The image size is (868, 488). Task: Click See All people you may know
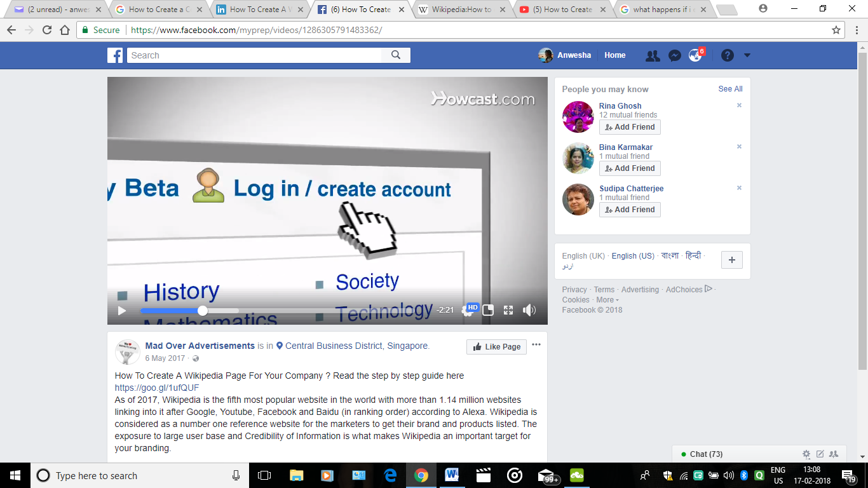[730, 89]
